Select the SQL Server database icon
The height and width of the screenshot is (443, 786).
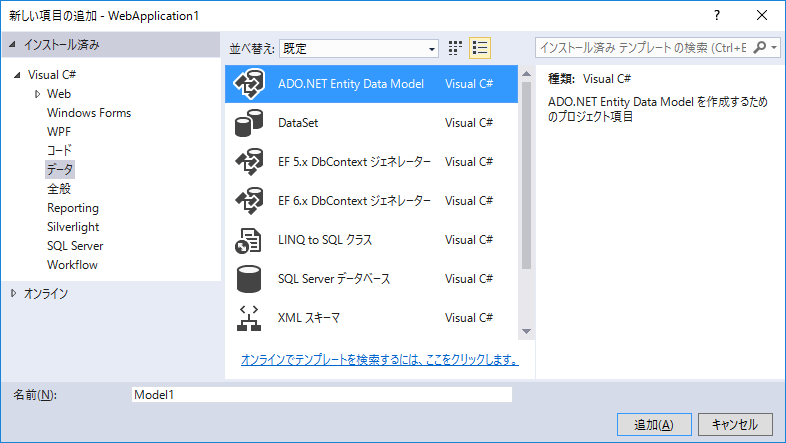click(249, 279)
